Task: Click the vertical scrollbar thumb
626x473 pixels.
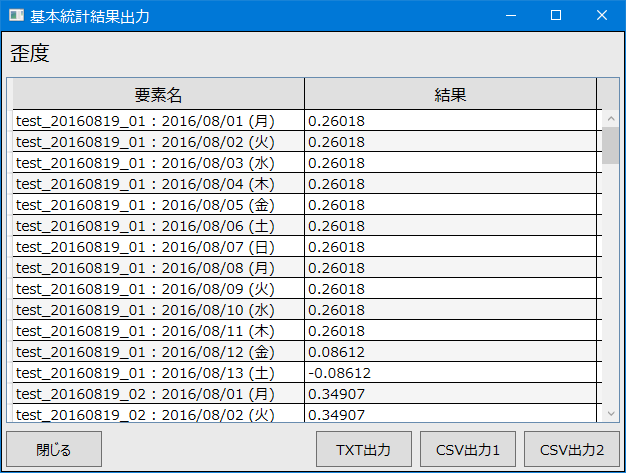Action: [610, 145]
